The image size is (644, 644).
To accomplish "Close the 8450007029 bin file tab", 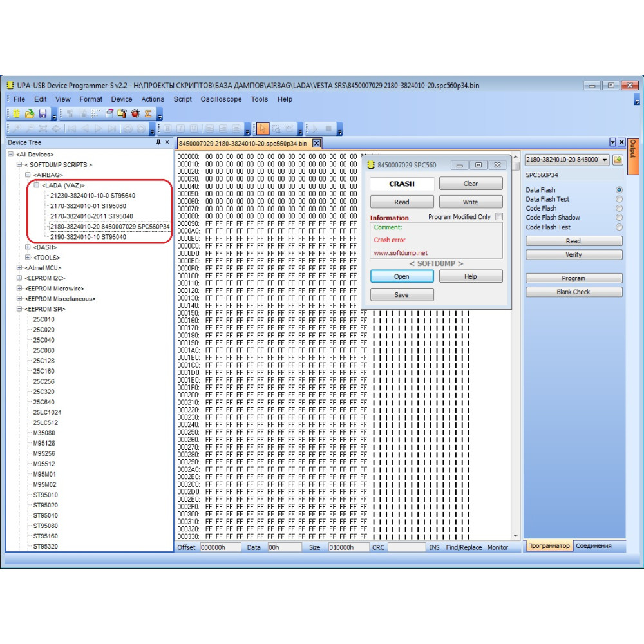I will 316,144.
